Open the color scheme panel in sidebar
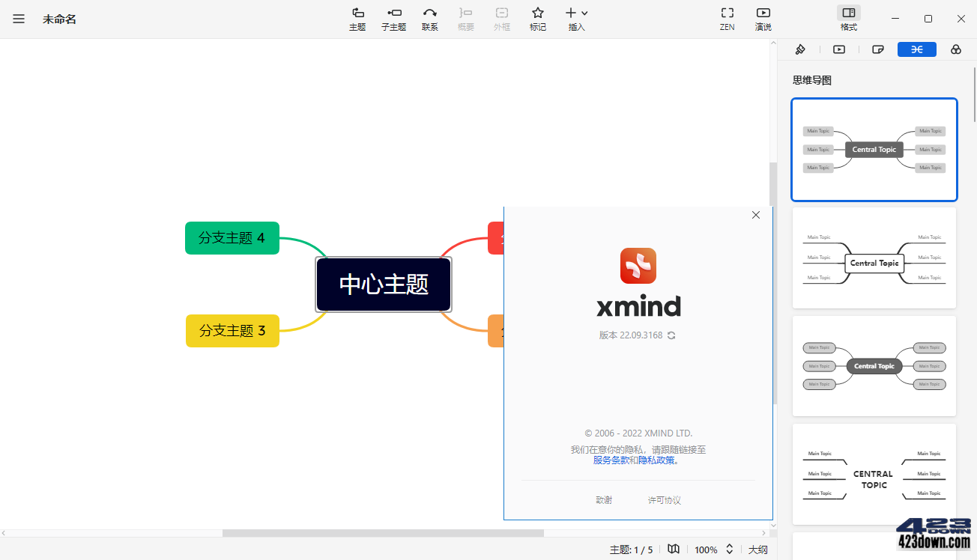The height and width of the screenshot is (560, 977). click(955, 49)
